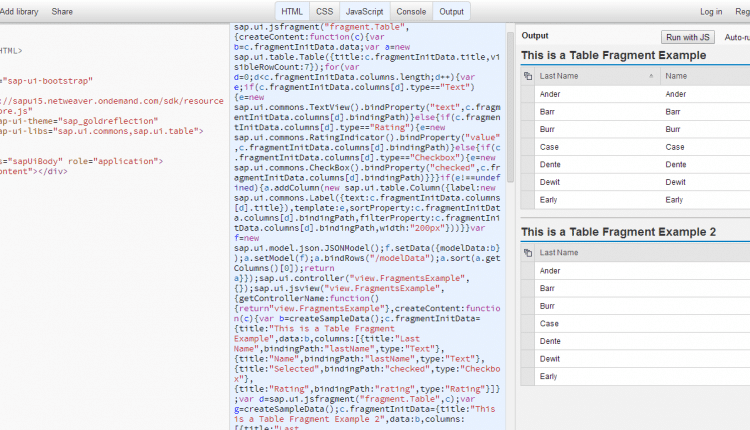This screenshot has width=750, height=430.
Task: Select row header of Dente in first table
Action: pos(528,165)
